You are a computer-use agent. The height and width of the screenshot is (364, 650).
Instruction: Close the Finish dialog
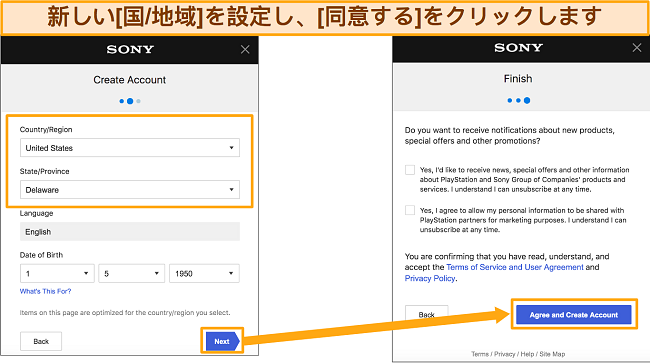click(637, 48)
